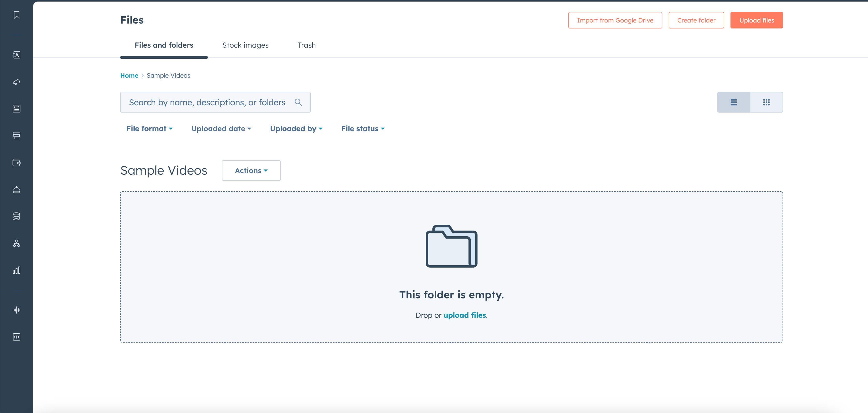Open the Bookmarks icon in sidebar
The height and width of the screenshot is (413, 868).
click(16, 15)
